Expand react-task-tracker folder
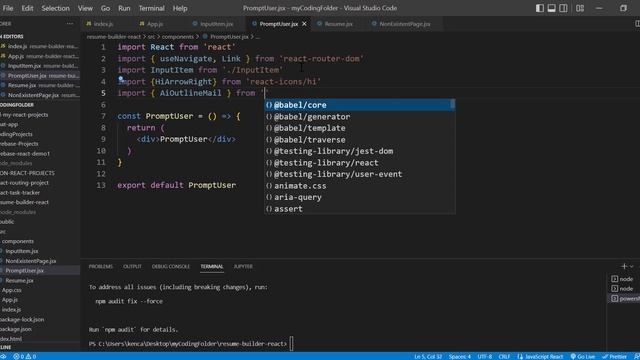The height and width of the screenshot is (360, 640). 40,193
